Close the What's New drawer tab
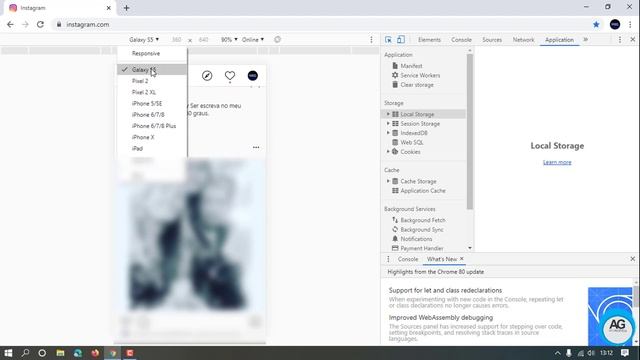The width and height of the screenshot is (640, 360). (x=462, y=259)
